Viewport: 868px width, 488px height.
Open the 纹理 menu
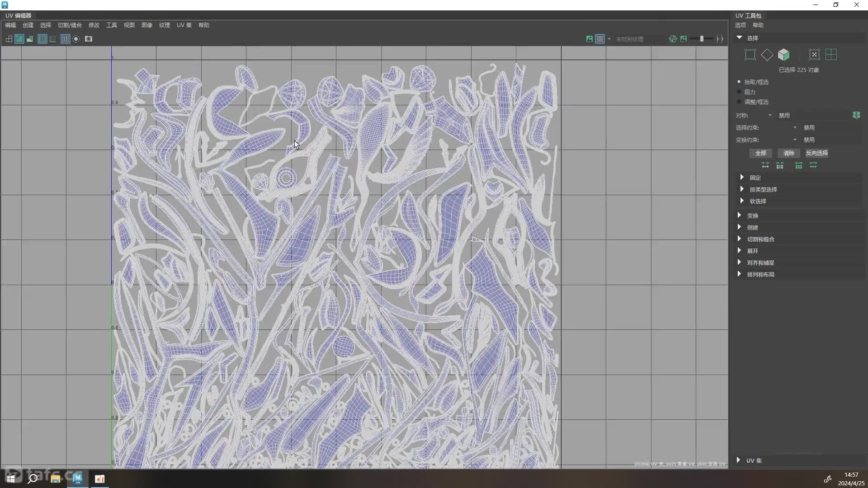tap(165, 25)
